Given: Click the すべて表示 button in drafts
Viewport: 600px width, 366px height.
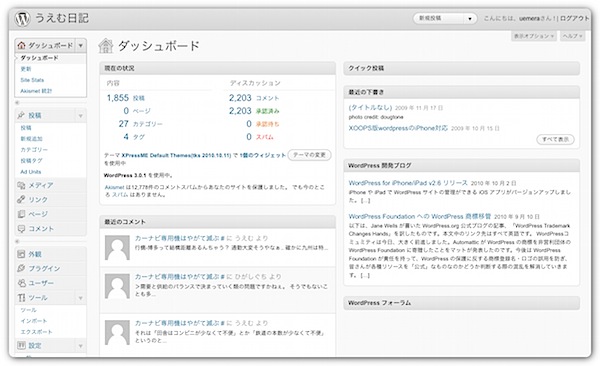Looking at the screenshot, I should 555,139.
